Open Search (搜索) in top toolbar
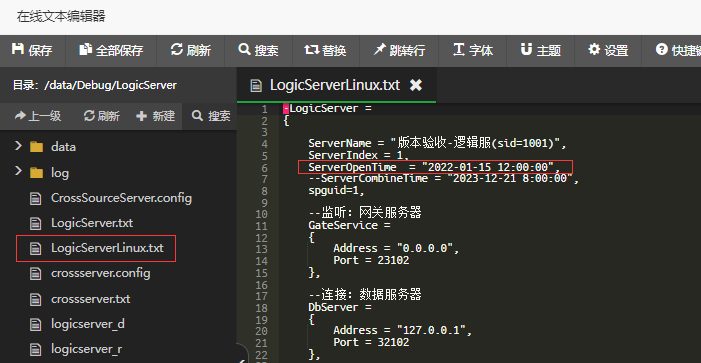 pos(258,51)
